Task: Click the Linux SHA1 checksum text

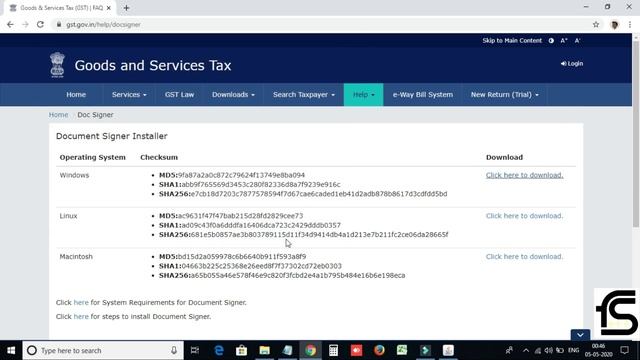Action: pyautogui.click(x=250, y=225)
